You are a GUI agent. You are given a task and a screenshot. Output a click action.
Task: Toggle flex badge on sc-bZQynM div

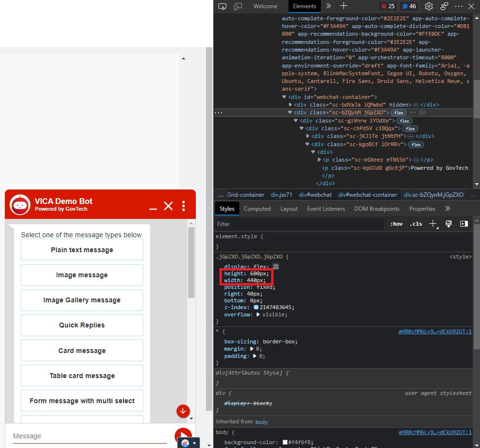(398, 113)
